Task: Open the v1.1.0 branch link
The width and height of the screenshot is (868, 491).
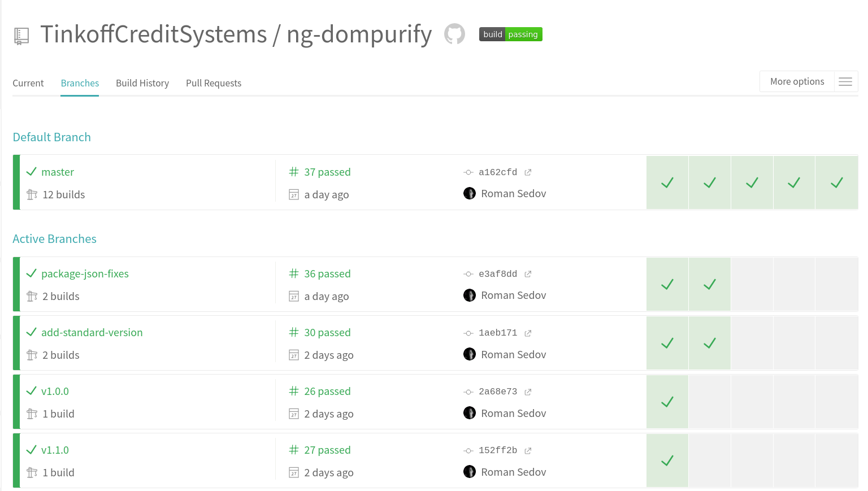Action: pyautogui.click(x=55, y=450)
